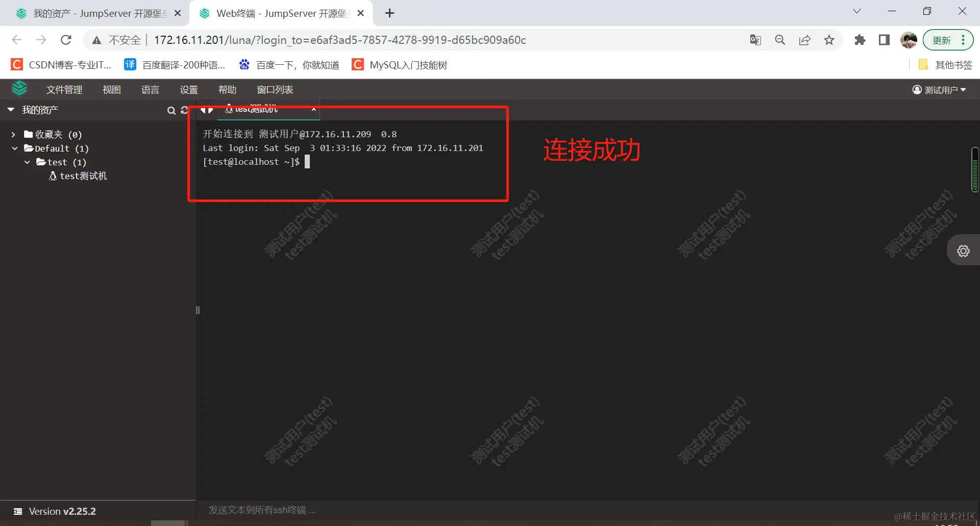The image size is (980, 526).
Task: Collapse the test (1) folder chevron
Action: coord(27,162)
